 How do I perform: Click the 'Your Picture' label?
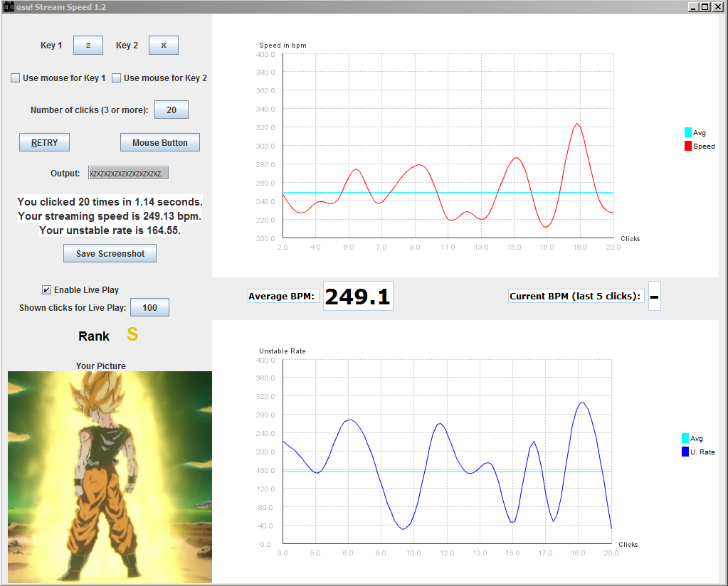(x=101, y=366)
